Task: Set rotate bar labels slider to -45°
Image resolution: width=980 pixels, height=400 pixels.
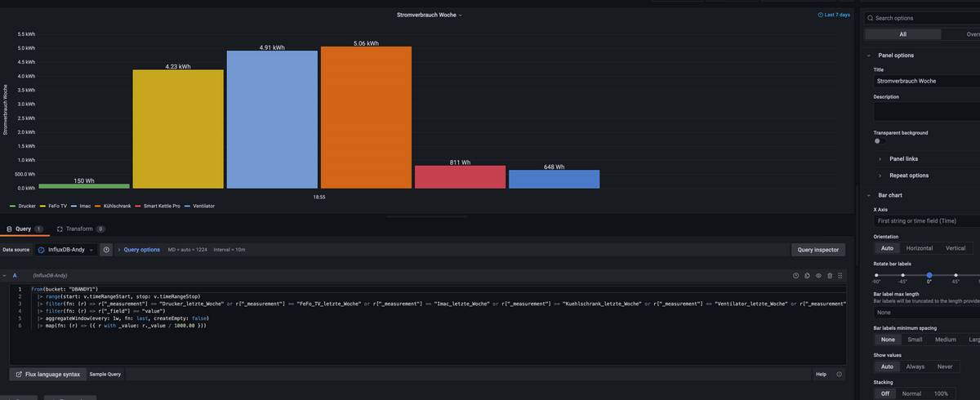Action: 902,275
